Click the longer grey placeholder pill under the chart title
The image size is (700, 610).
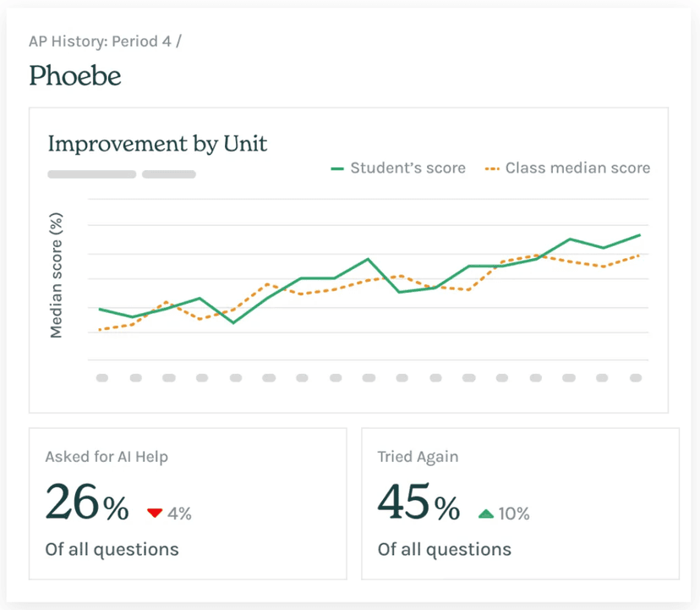tap(91, 174)
